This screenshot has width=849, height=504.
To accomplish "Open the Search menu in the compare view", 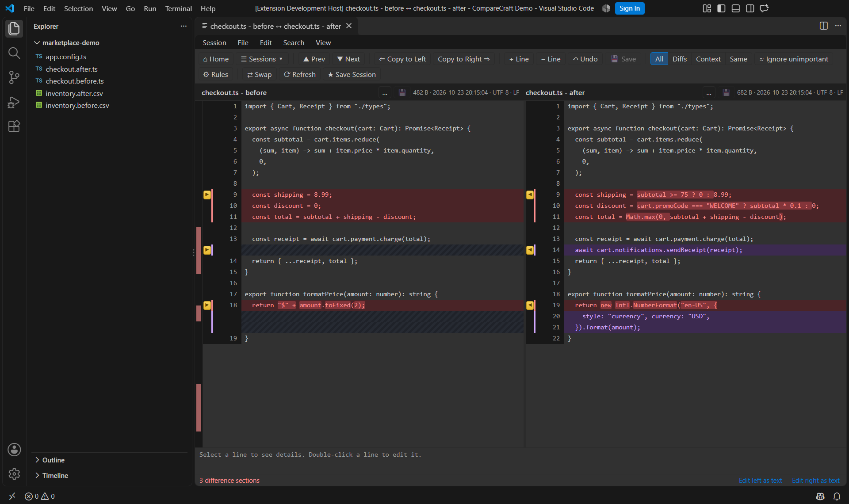I will tap(294, 42).
